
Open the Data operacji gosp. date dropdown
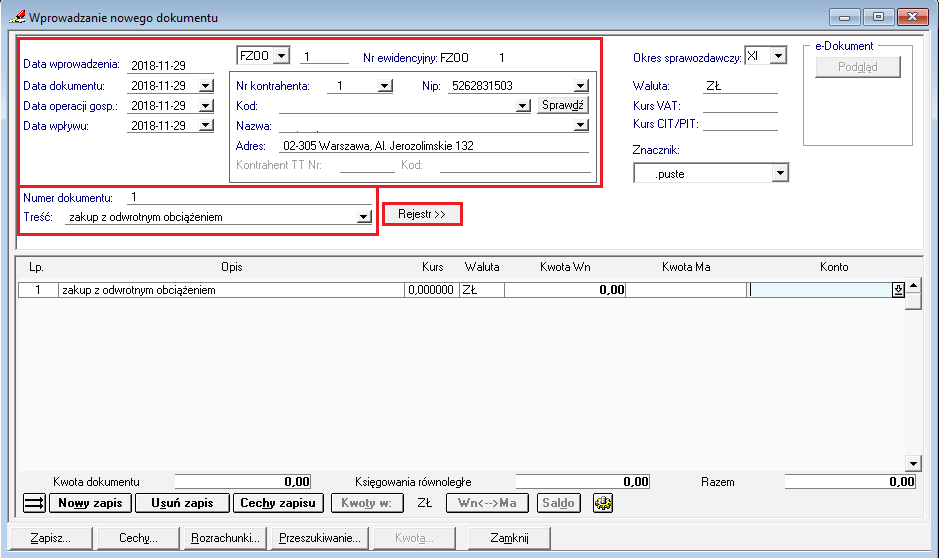[205, 106]
